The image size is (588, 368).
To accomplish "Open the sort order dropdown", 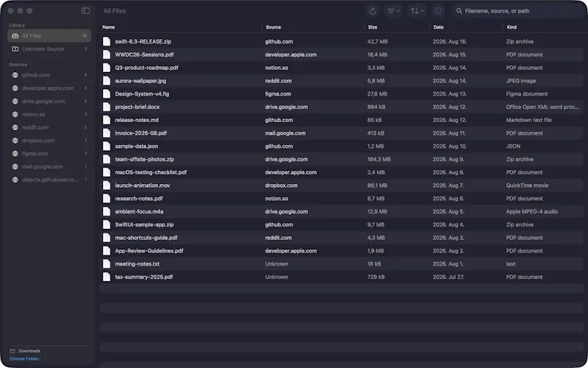I will tap(417, 11).
